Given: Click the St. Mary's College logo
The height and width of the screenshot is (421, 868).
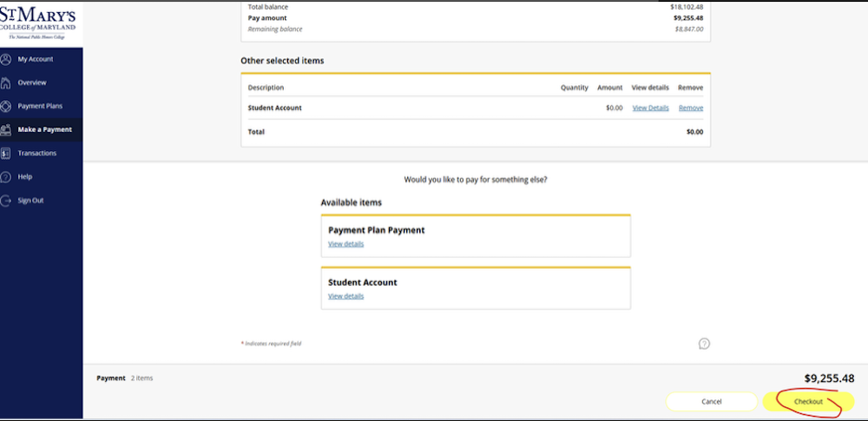Looking at the screenshot, I should point(39,23).
